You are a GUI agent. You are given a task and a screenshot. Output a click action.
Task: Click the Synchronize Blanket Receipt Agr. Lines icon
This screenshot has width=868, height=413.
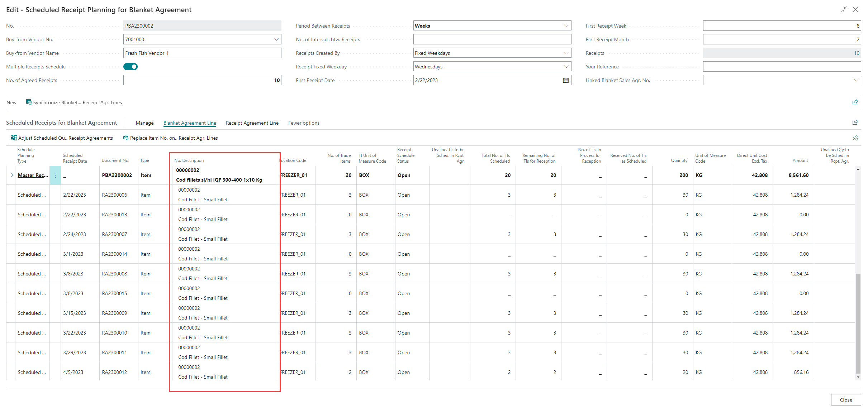point(29,102)
